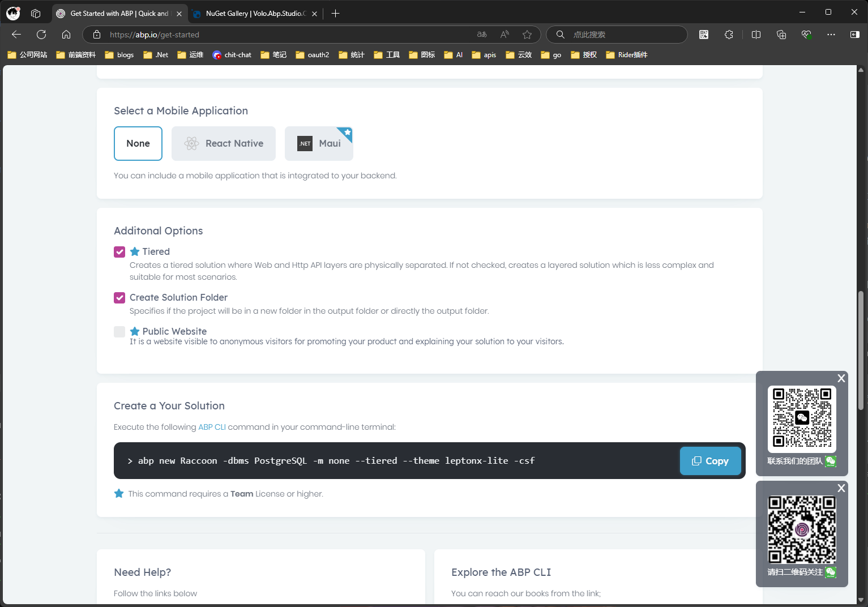
Task: Open the Collections panel
Action: click(x=781, y=35)
